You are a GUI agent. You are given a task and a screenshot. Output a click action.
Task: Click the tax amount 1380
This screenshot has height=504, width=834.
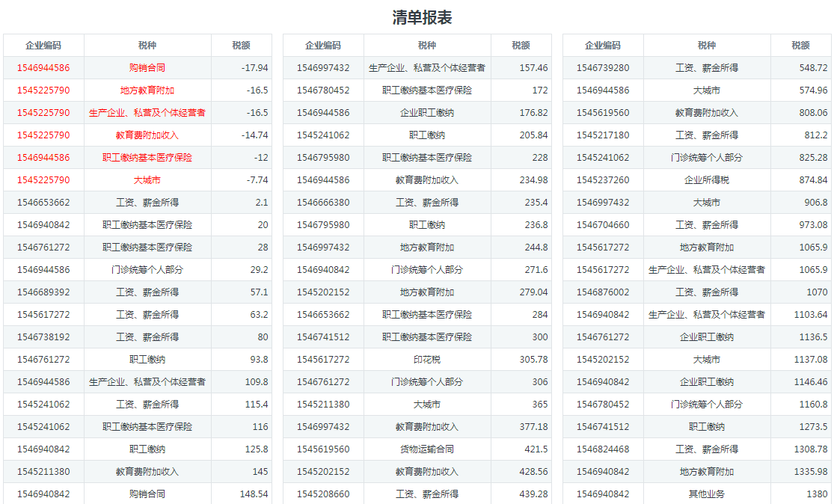[x=817, y=494]
